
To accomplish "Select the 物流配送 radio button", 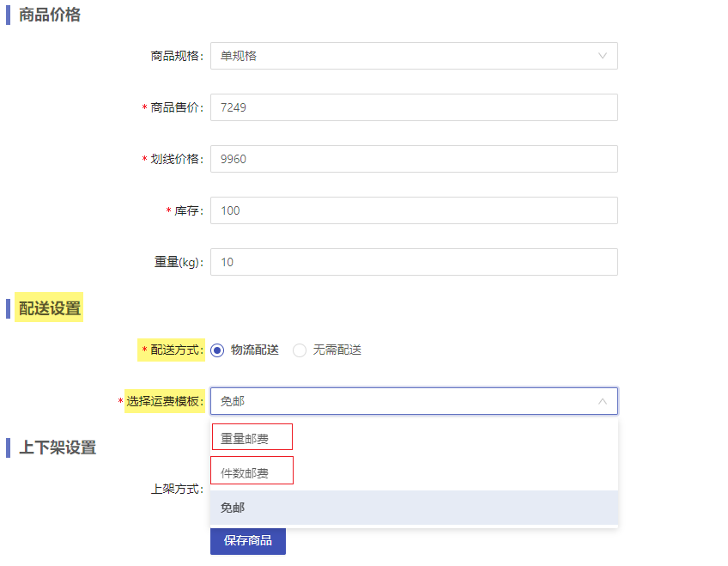I will click(217, 350).
